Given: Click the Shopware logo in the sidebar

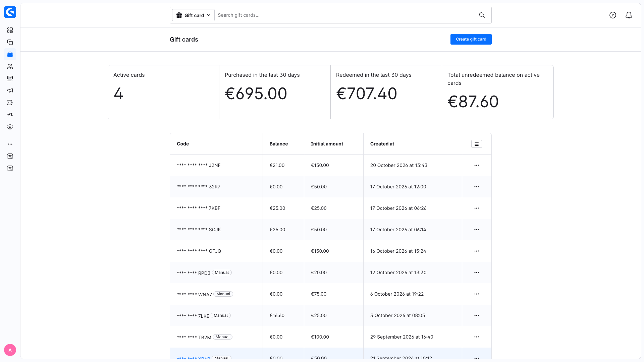Looking at the screenshot, I should point(10,12).
